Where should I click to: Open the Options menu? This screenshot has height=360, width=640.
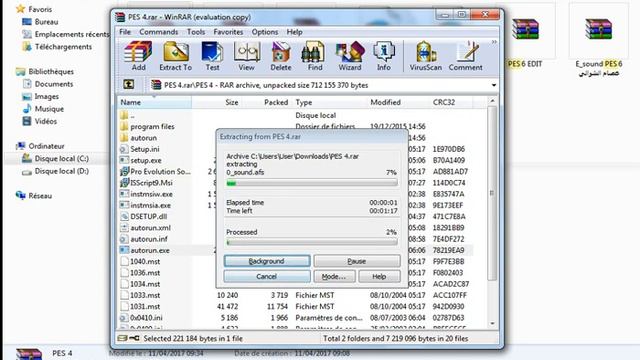265,32
